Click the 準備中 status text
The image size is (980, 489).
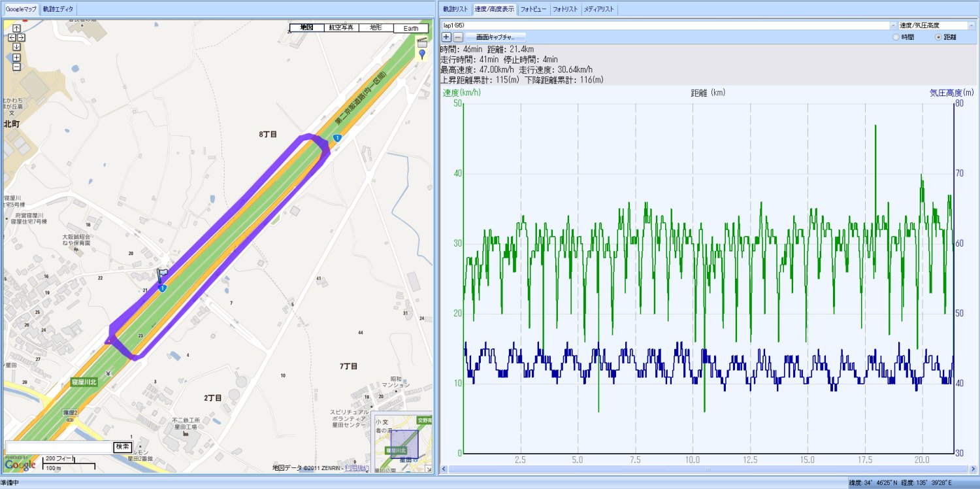[10, 483]
